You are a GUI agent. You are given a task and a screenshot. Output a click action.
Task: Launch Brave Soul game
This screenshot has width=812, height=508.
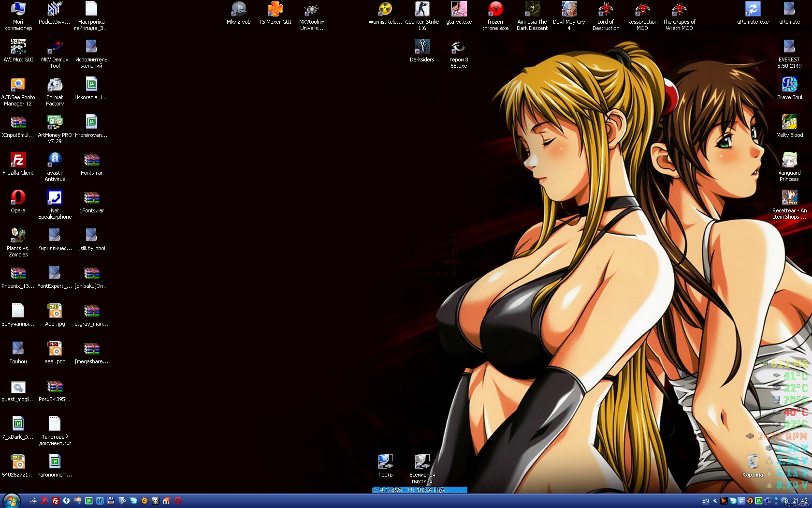pos(789,88)
